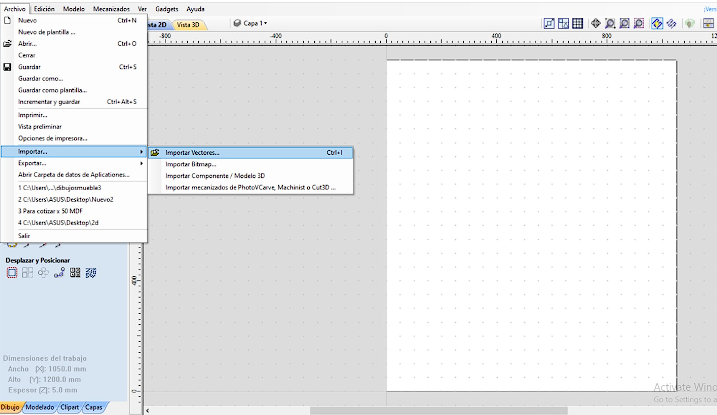Click the blue nesting parts icon

[x=91, y=273]
